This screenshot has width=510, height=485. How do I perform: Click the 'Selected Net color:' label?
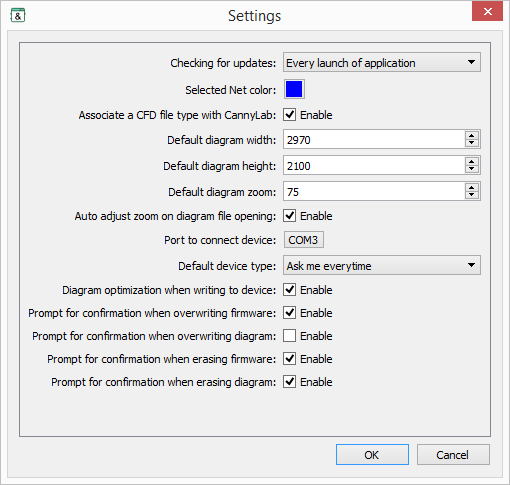pos(231,90)
